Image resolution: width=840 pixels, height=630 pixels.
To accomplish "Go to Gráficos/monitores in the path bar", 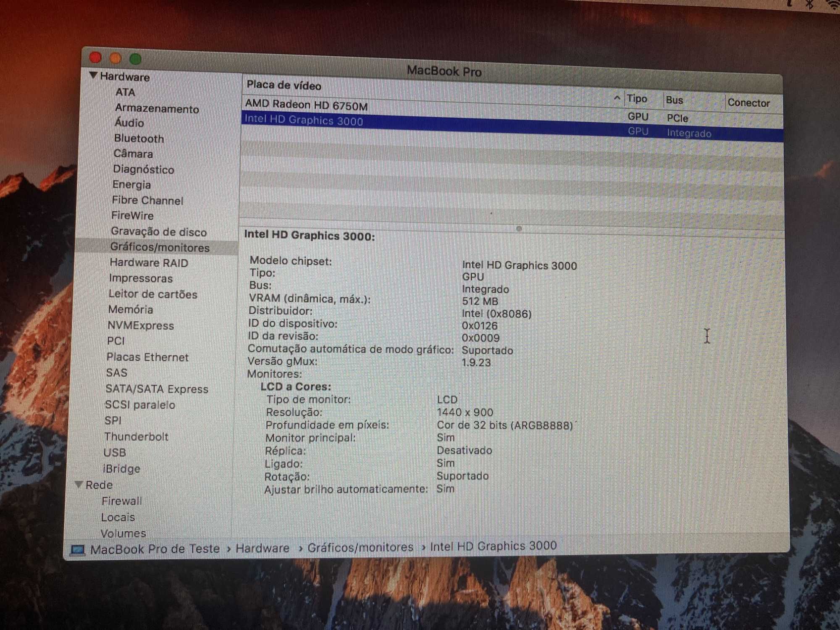I will pyautogui.click(x=360, y=547).
